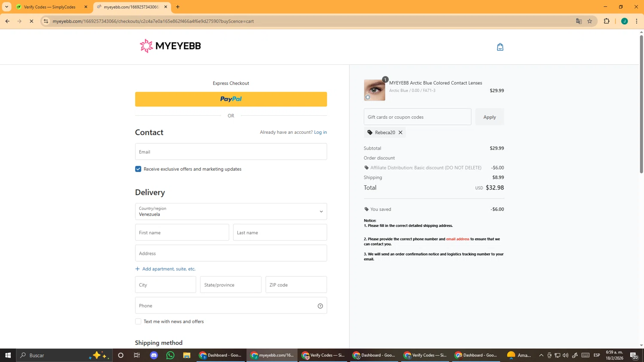Click the Windows search box Buscar
Viewport: 644px width, 362px height.
click(x=64, y=355)
